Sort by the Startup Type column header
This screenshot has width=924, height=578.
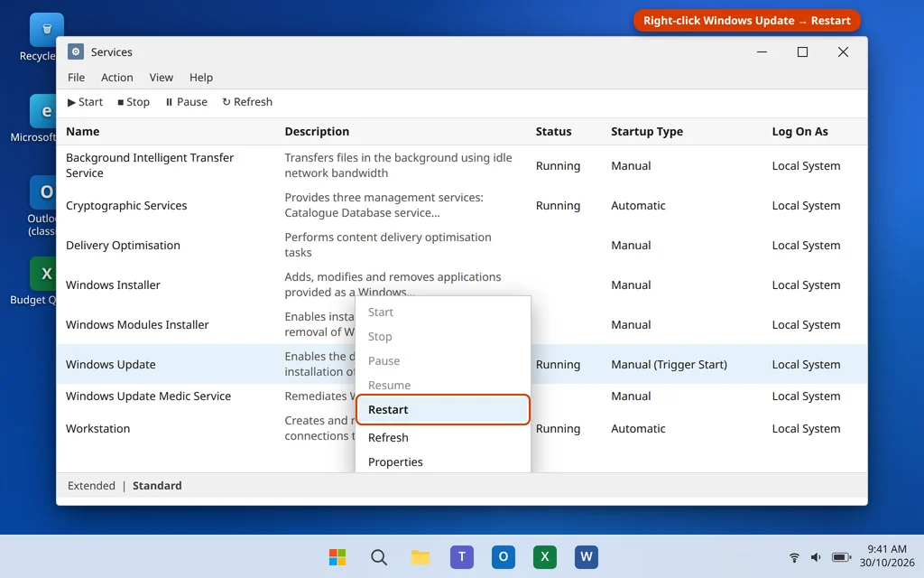tap(646, 132)
